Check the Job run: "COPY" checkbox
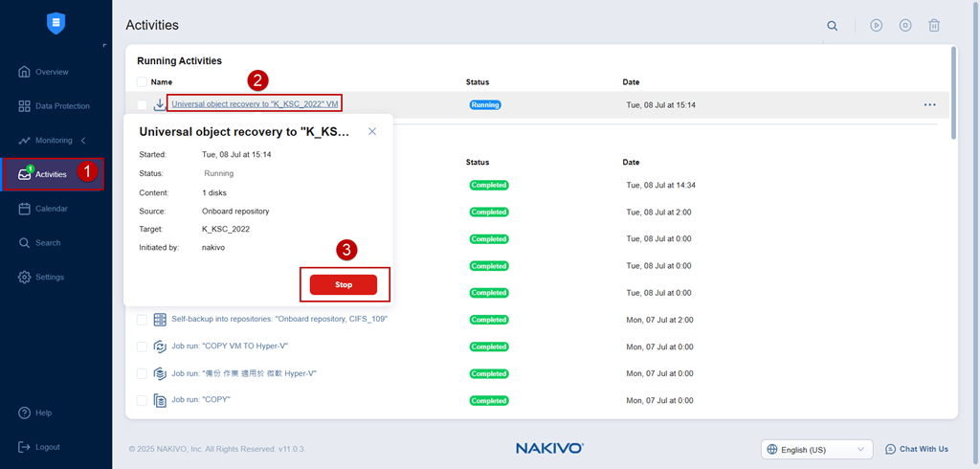Viewport: 980px width, 469px height. 142,401
